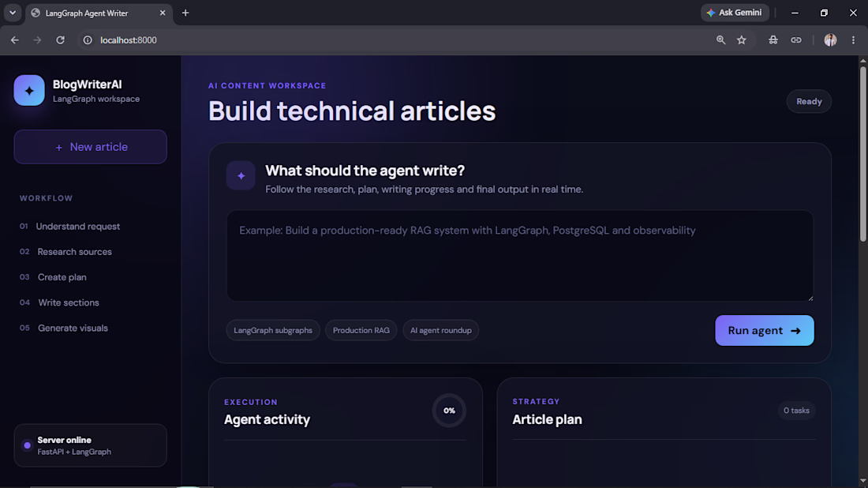
Task: Bookmark this tab with the star icon
Action: [742, 40]
